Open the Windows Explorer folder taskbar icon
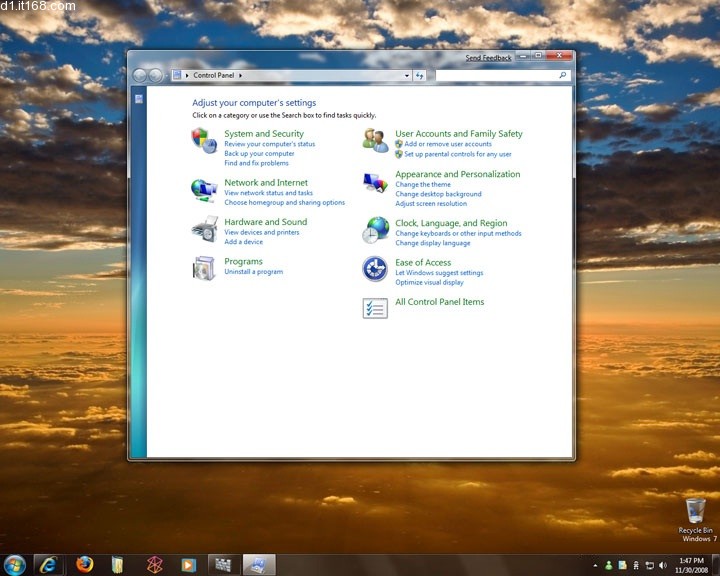720x576 pixels. (118, 565)
